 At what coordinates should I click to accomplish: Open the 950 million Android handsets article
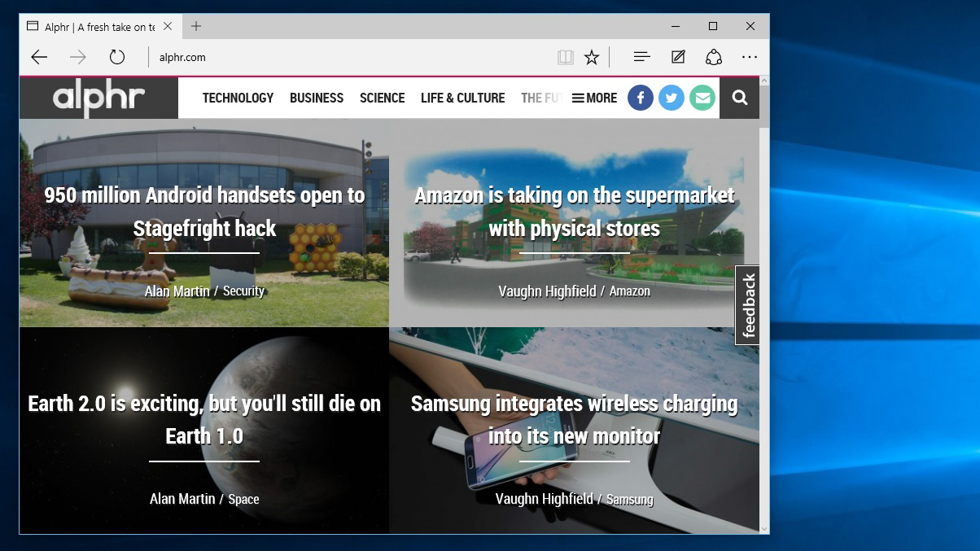click(204, 212)
